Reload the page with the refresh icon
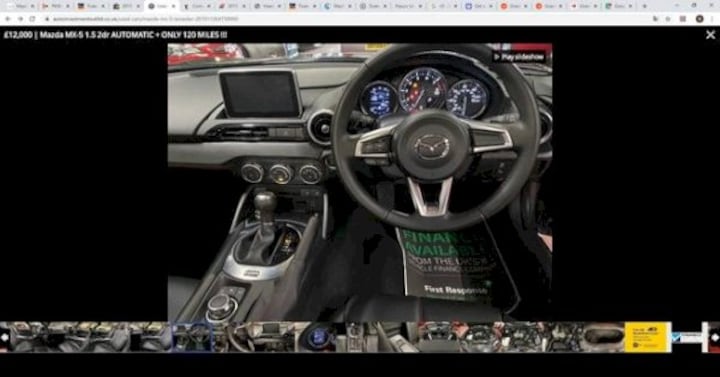 tap(32, 19)
